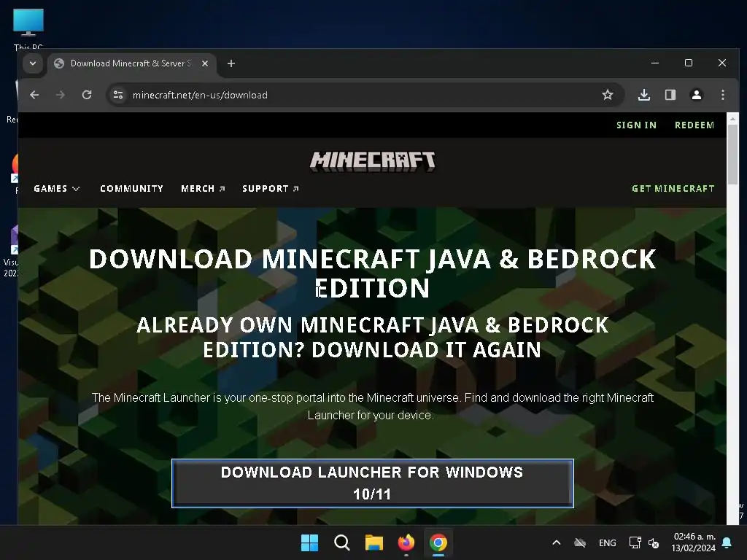This screenshot has width=747, height=560.
Task: Click the muted volume tray icon
Action: click(x=654, y=542)
